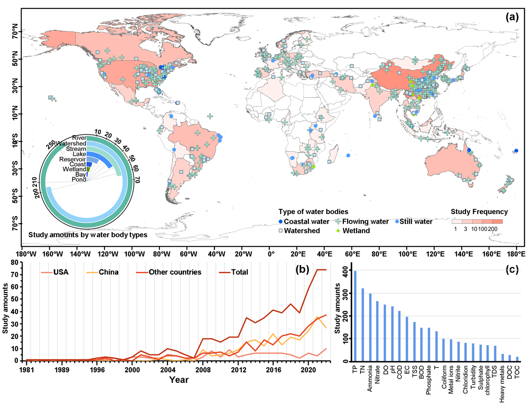Viewport: 532px width, 408px height.
Task: Select the still water dot in the Indian Ocean
Action: pyautogui.click(x=348, y=155)
